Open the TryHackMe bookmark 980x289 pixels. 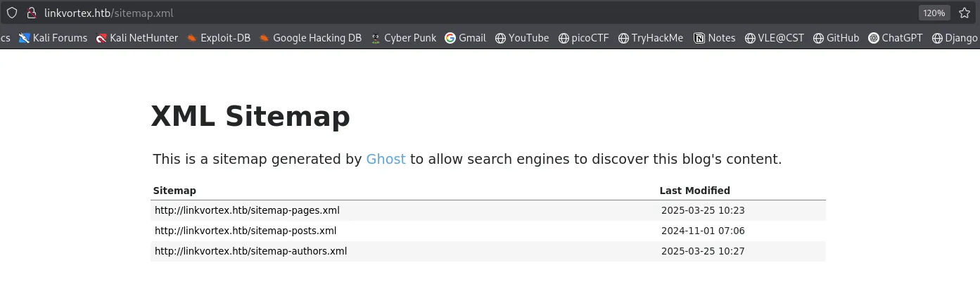(650, 38)
